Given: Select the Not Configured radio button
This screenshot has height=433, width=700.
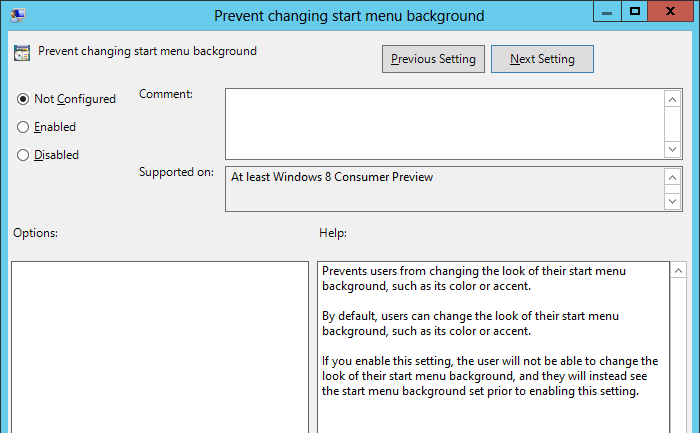Looking at the screenshot, I should 24,99.
